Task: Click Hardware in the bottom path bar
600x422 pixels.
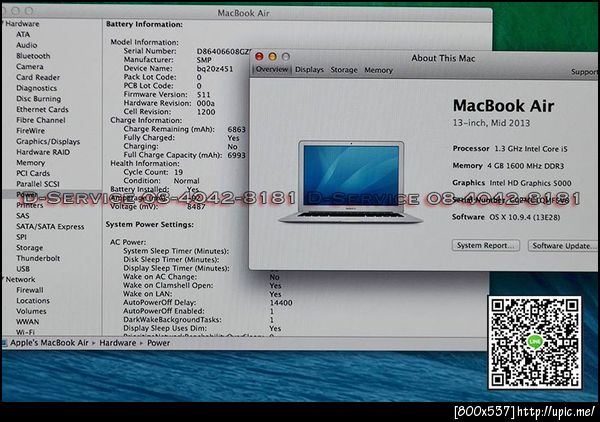Action: pyautogui.click(x=117, y=343)
